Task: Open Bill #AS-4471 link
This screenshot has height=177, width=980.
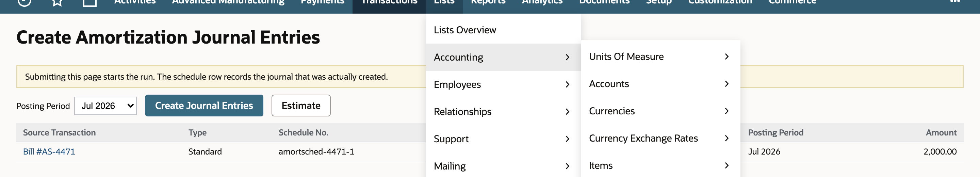Action: [49, 151]
